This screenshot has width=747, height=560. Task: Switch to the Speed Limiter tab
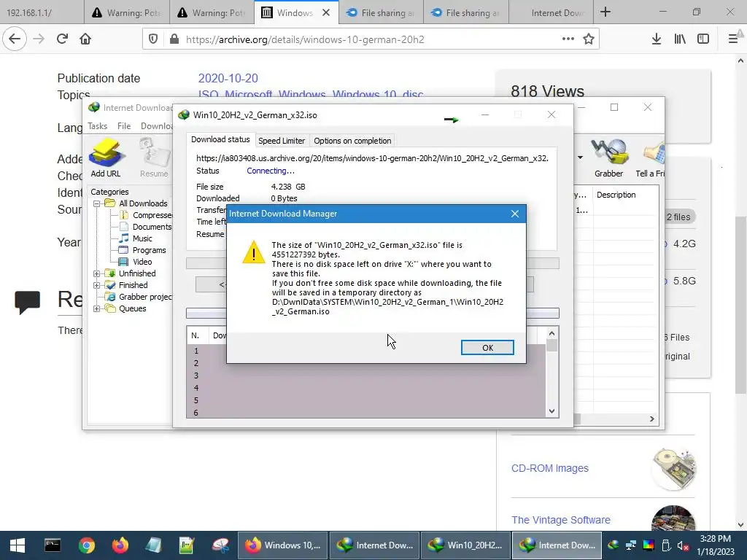coord(281,141)
